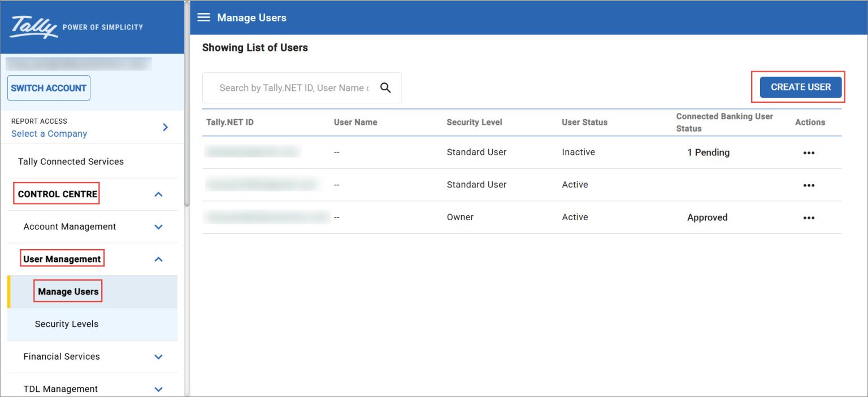Viewport: 868px width, 397px height.
Task: Open actions menu for Inactive user
Action: pos(809,153)
